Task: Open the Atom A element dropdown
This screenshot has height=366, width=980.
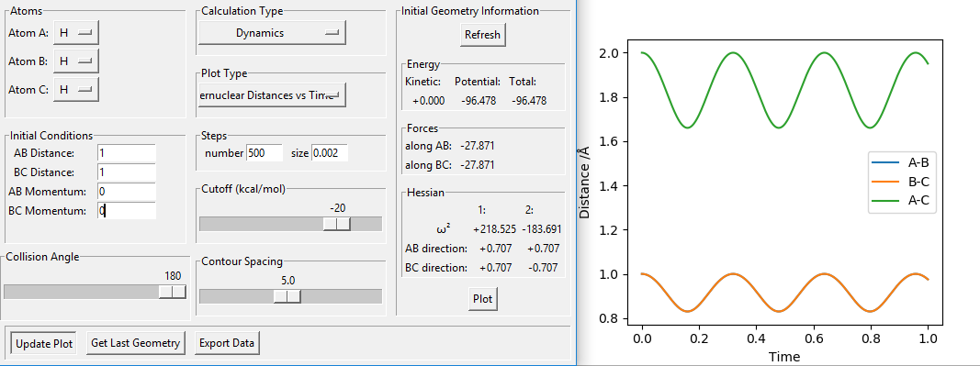Action: (x=76, y=33)
